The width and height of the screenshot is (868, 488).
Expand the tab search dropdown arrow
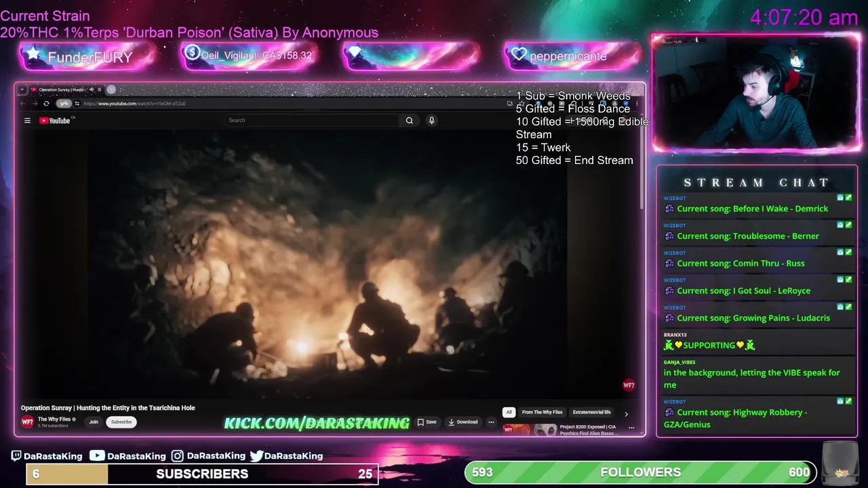click(x=22, y=89)
